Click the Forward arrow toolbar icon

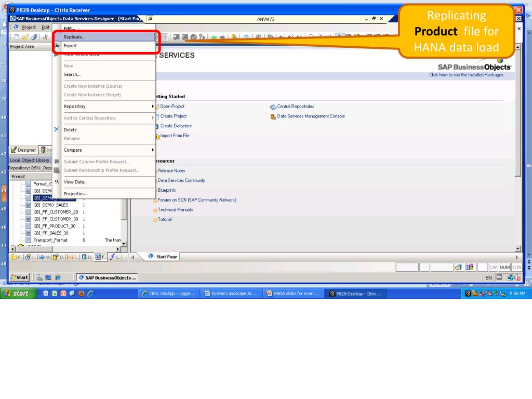222,37
